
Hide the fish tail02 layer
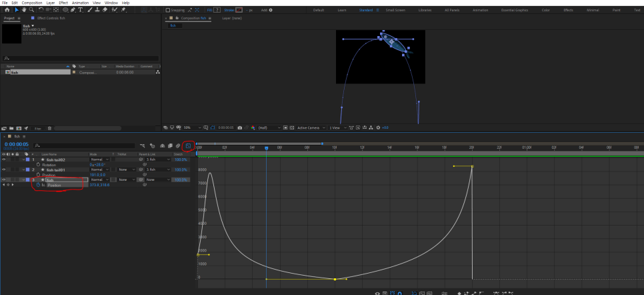(x=4, y=160)
